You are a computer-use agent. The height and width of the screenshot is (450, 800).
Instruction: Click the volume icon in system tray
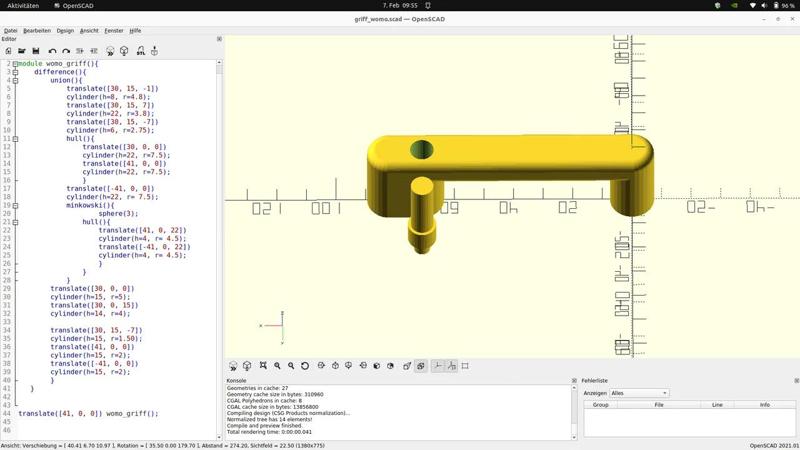tap(764, 6)
